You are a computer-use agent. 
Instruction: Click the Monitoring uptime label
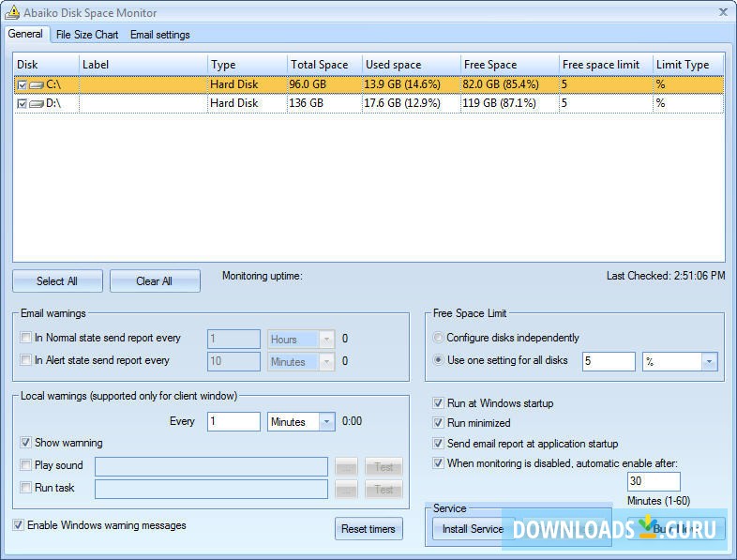[x=263, y=276]
